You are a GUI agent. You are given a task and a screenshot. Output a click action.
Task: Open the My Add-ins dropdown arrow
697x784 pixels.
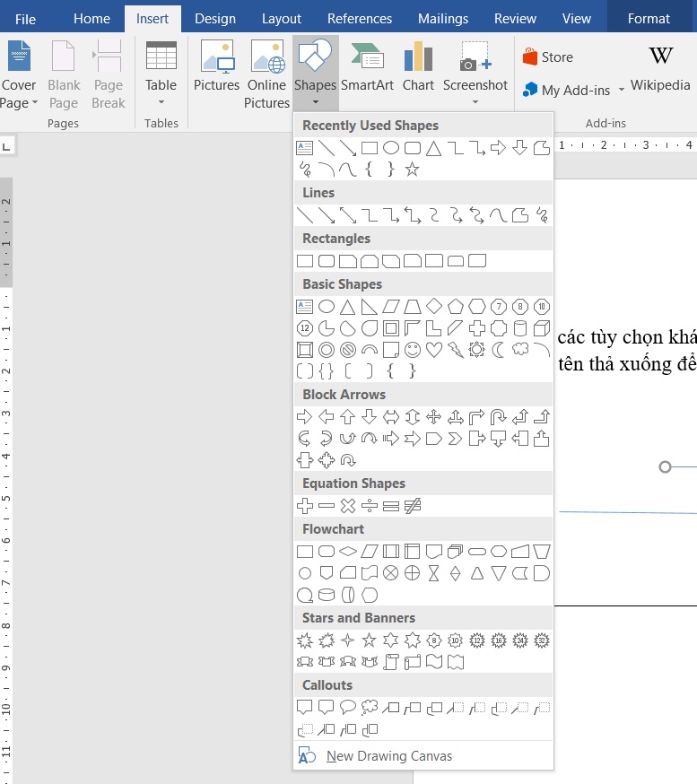(621, 91)
